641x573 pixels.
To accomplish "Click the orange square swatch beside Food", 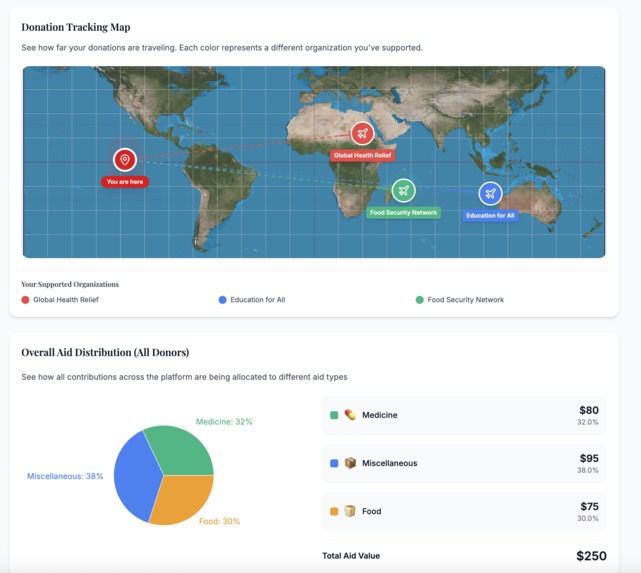I will [x=334, y=512].
